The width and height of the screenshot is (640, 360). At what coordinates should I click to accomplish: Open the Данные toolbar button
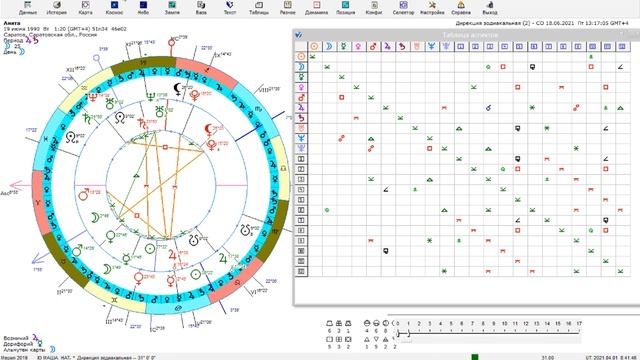tap(28, 7)
